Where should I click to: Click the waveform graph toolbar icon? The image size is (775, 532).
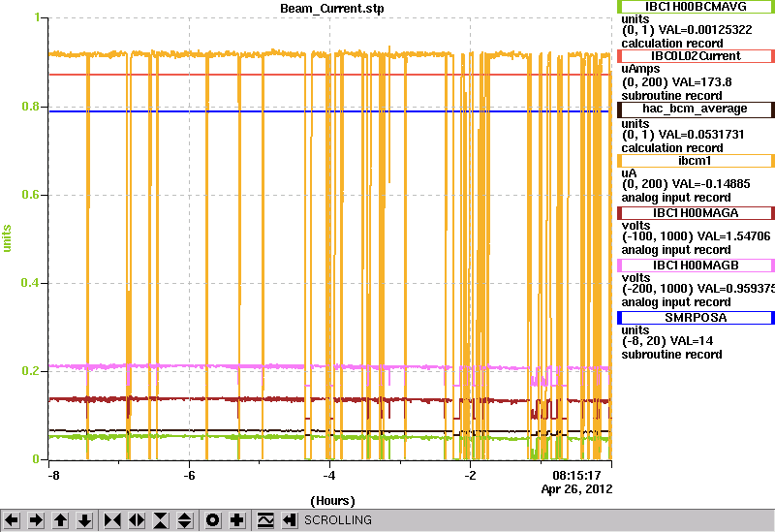pos(265,520)
